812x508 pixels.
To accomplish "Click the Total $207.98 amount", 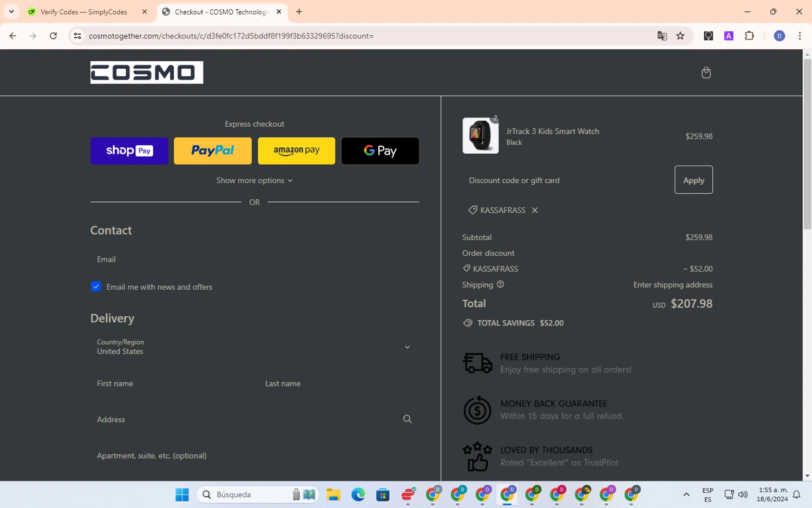I will (x=691, y=303).
